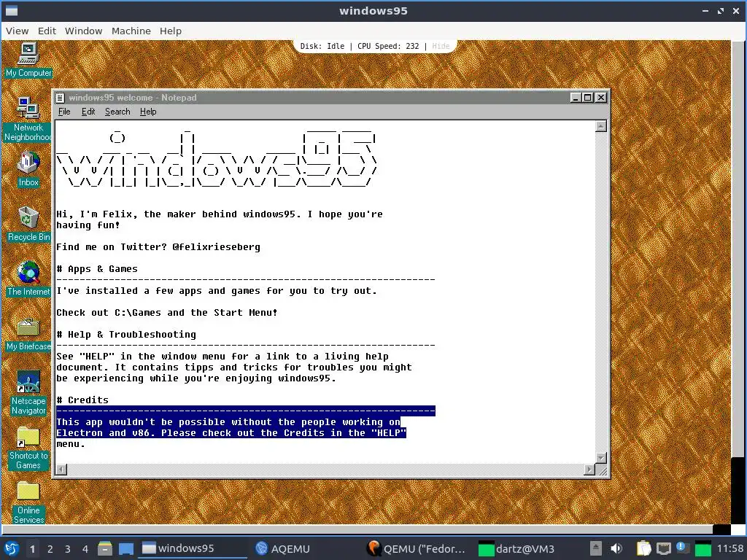Close the Notepad window
This screenshot has width=747, height=560.
coord(601,98)
